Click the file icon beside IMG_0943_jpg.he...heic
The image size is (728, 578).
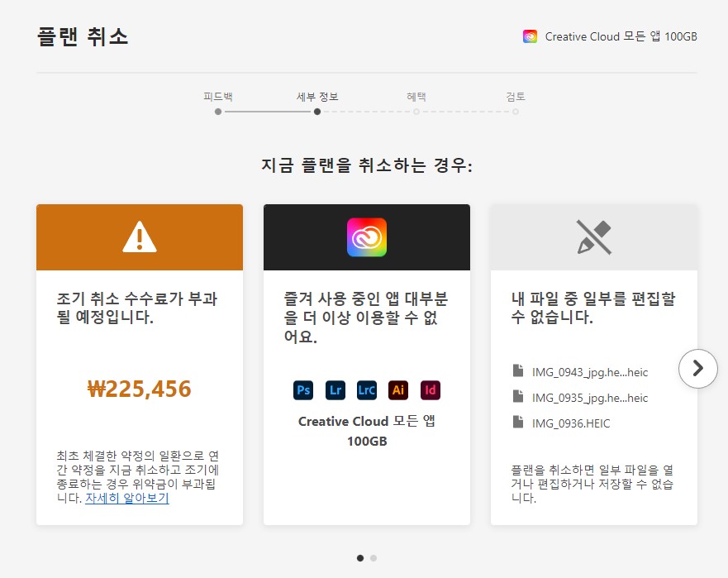click(x=517, y=370)
